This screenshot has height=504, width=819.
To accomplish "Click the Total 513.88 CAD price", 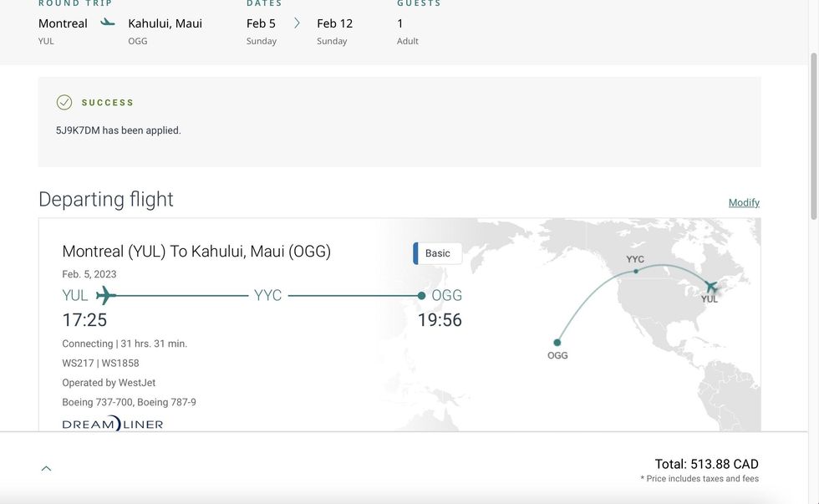I will [706, 464].
